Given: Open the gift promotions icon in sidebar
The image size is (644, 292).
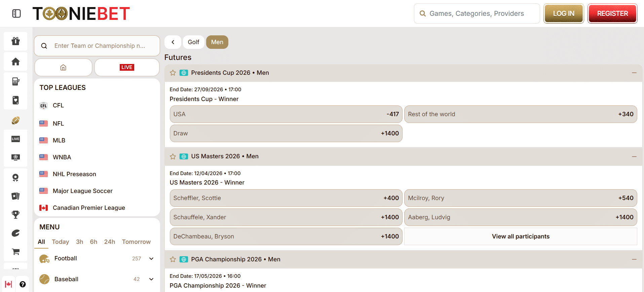Looking at the screenshot, I should click(15, 41).
